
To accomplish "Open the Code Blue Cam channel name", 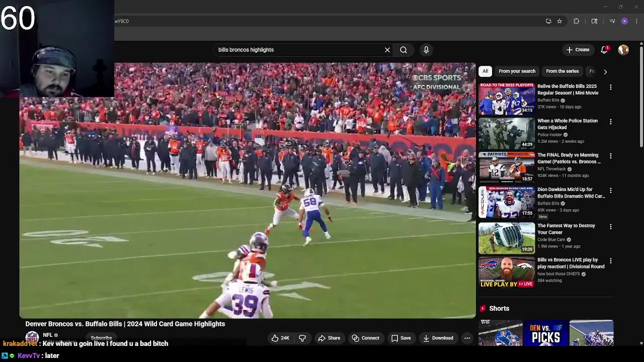I will click(x=551, y=240).
